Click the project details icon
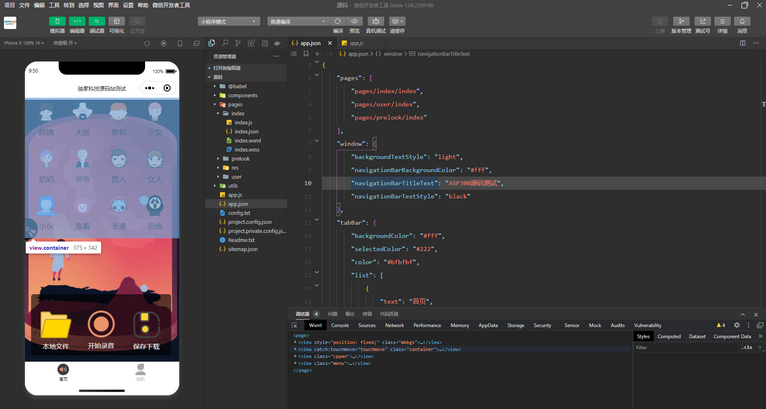The width and height of the screenshot is (766, 409). coord(723,21)
